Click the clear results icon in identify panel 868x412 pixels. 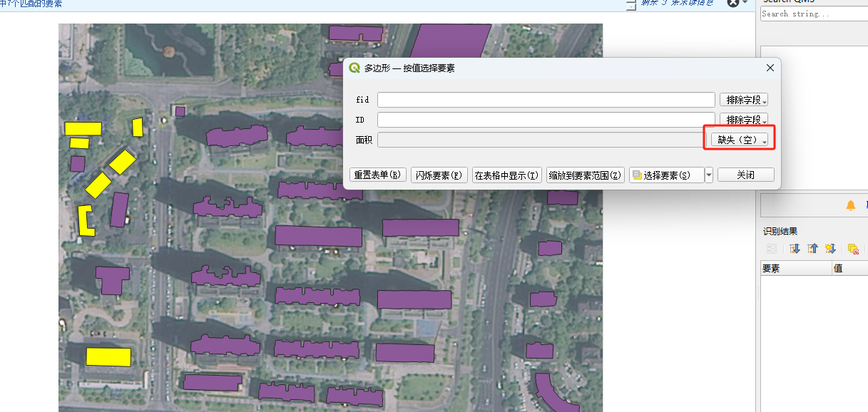pos(852,249)
